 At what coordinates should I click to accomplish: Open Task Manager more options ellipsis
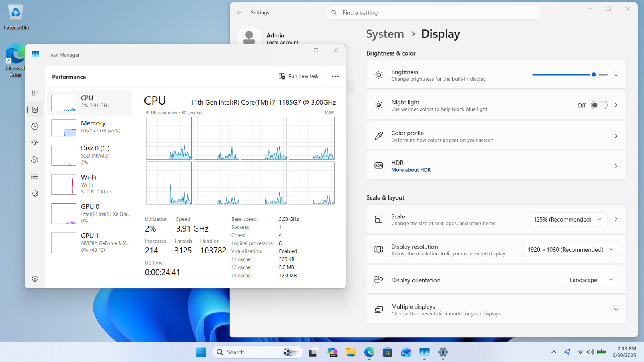click(335, 76)
